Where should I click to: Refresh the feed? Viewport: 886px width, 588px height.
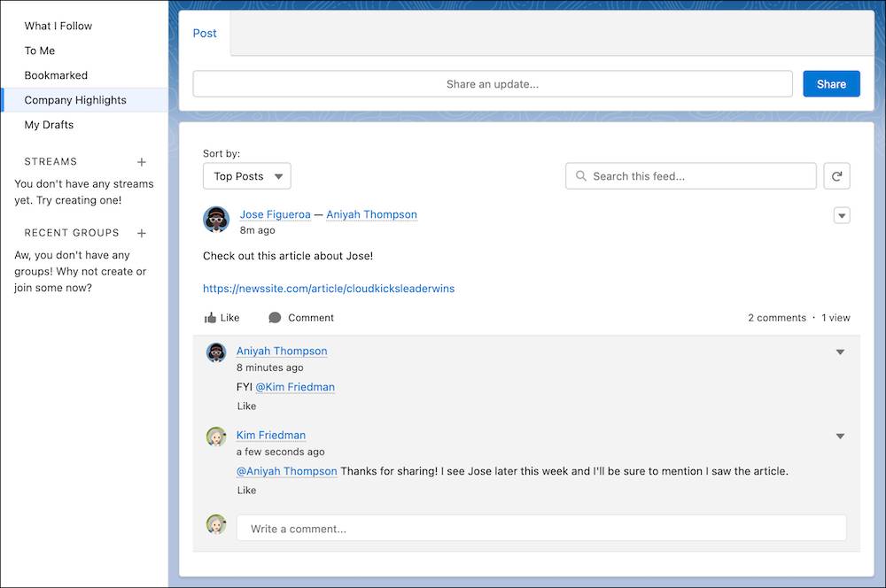tap(836, 175)
